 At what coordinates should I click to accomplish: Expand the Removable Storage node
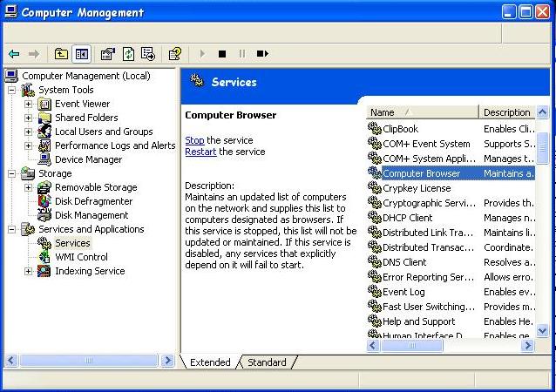point(28,187)
